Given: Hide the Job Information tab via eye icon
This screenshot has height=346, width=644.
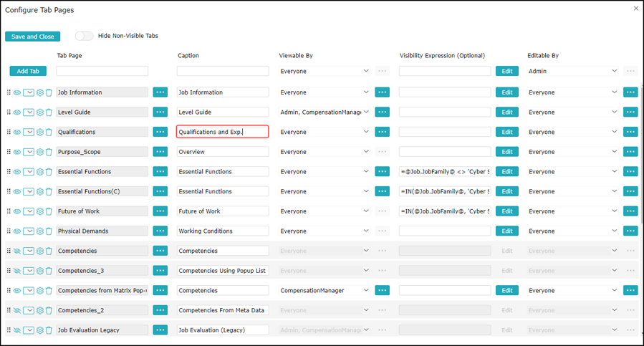Looking at the screenshot, I should pyautogui.click(x=17, y=92).
